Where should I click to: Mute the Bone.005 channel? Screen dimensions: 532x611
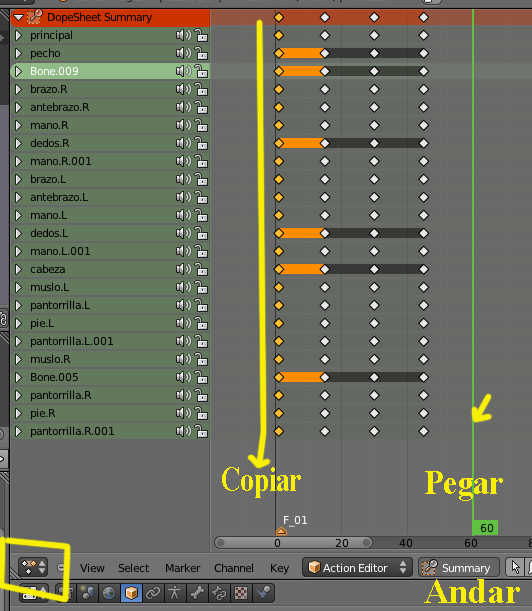184,377
